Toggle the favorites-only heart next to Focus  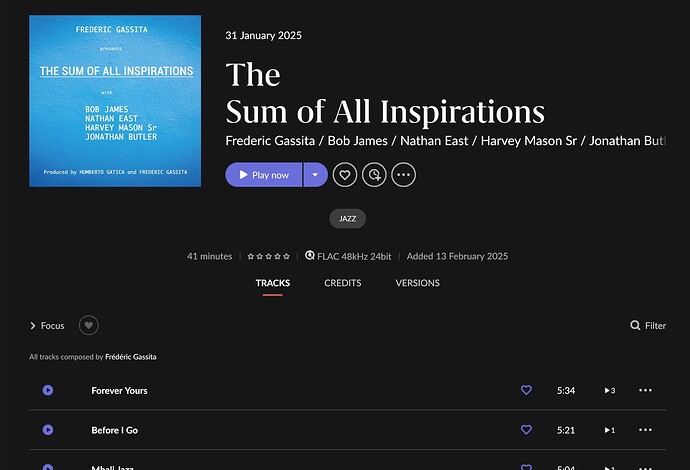coord(88,325)
